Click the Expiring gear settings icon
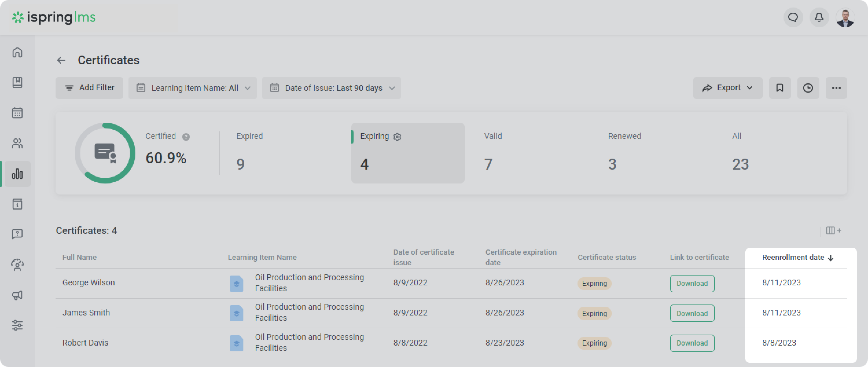 [397, 137]
